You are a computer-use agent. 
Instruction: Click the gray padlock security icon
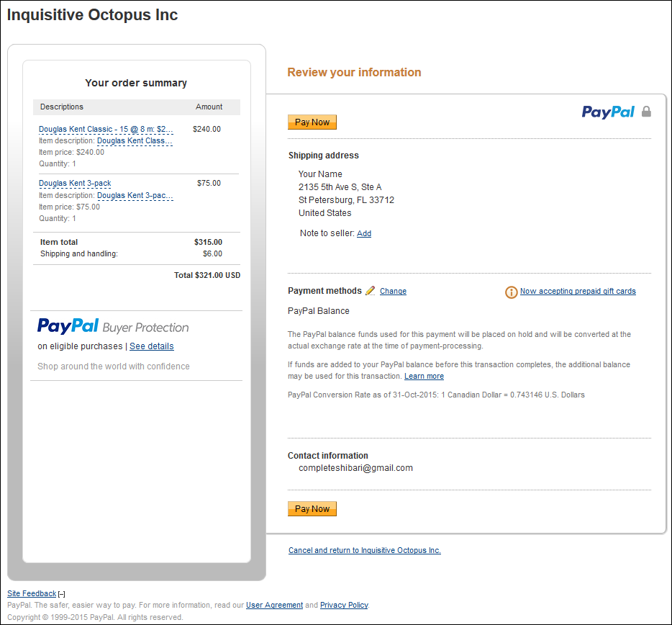pyautogui.click(x=646, y=112)
